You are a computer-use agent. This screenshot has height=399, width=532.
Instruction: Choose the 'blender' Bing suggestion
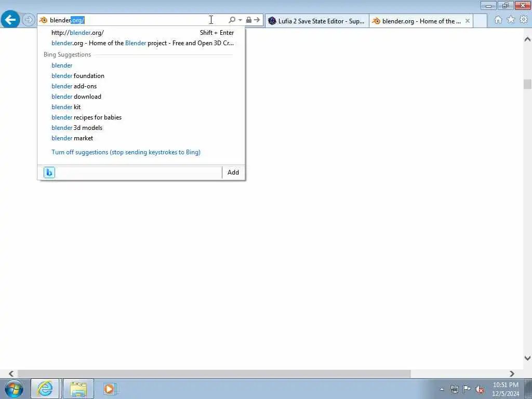pyautogui.click(x=141, y=65)
